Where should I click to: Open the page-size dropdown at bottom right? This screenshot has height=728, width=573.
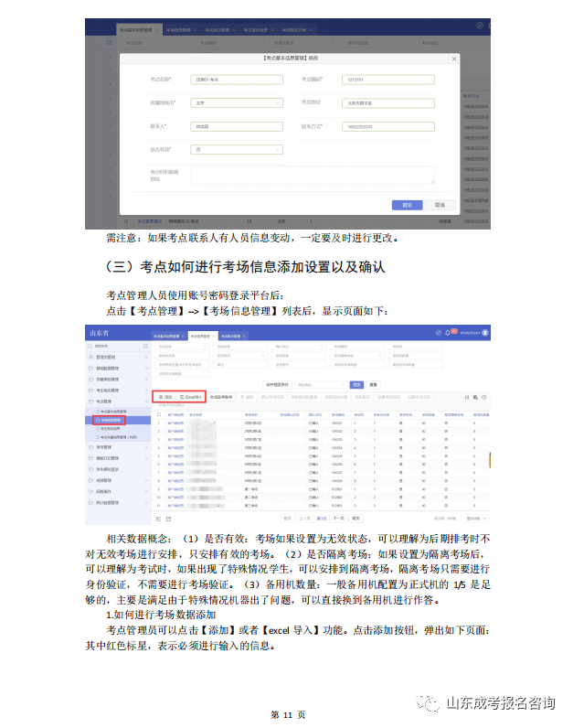click(x=475, y=519)
